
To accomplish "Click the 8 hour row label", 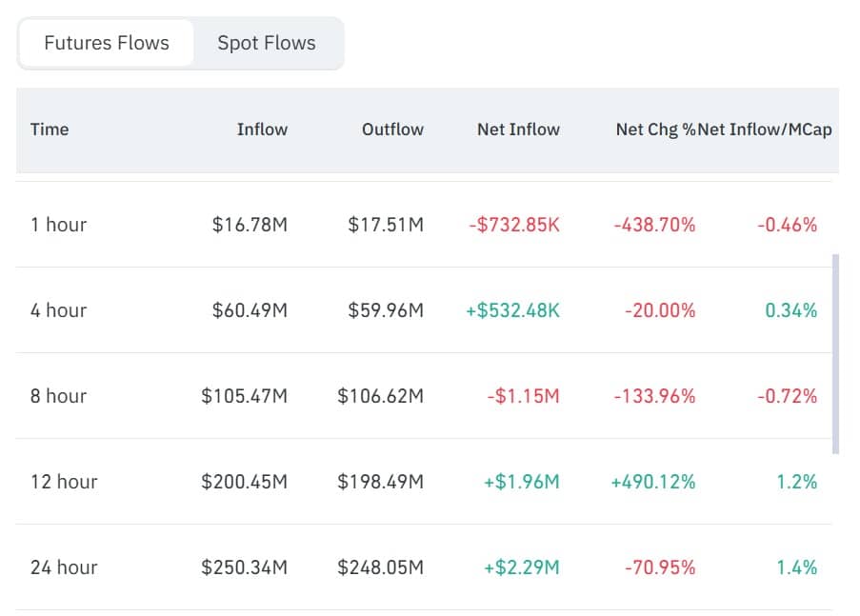I will pyautogui.click(x=58, y=396).
